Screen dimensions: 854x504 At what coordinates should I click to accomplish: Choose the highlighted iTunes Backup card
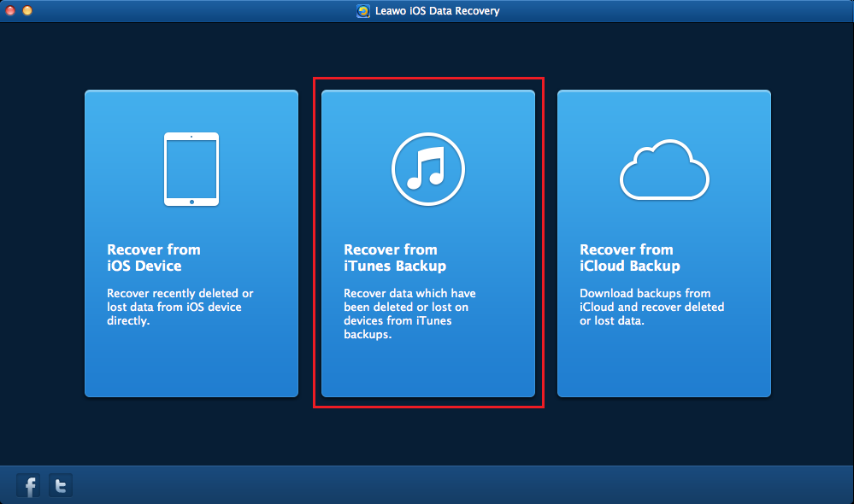427,367
